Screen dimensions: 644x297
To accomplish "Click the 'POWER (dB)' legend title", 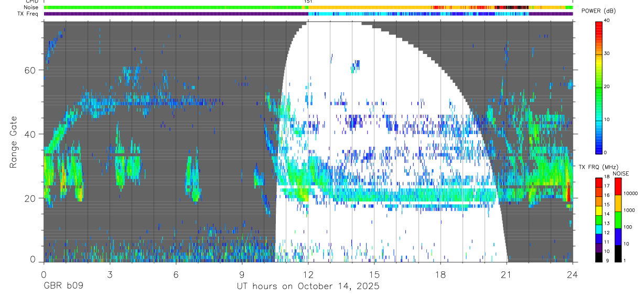I will point(599,11).
